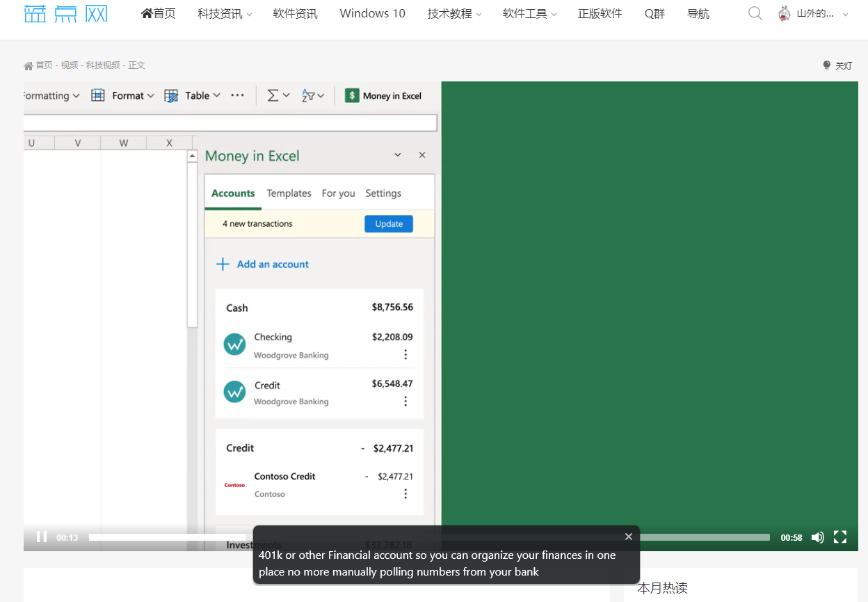This screenshot has height=602, width=868.
Task: Enter fullscreen video mode
Action: tap(840, 537)
